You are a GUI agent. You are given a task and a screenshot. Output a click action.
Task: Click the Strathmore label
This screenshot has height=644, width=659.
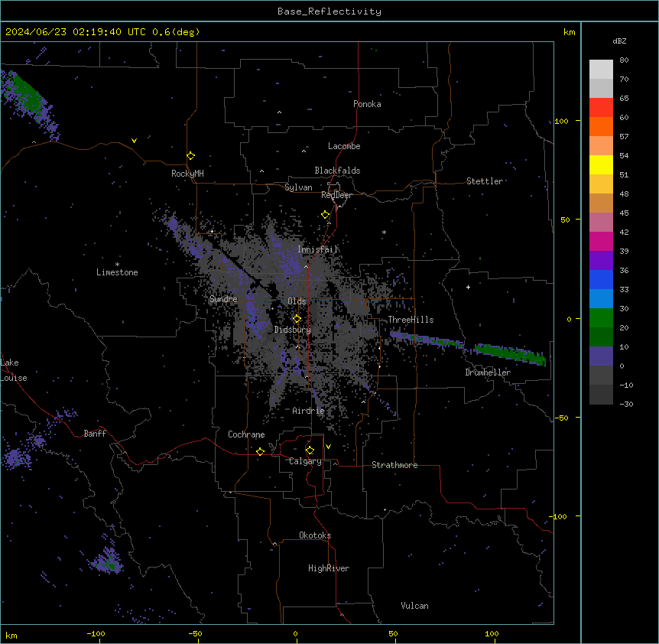click(x=394, y=465)
